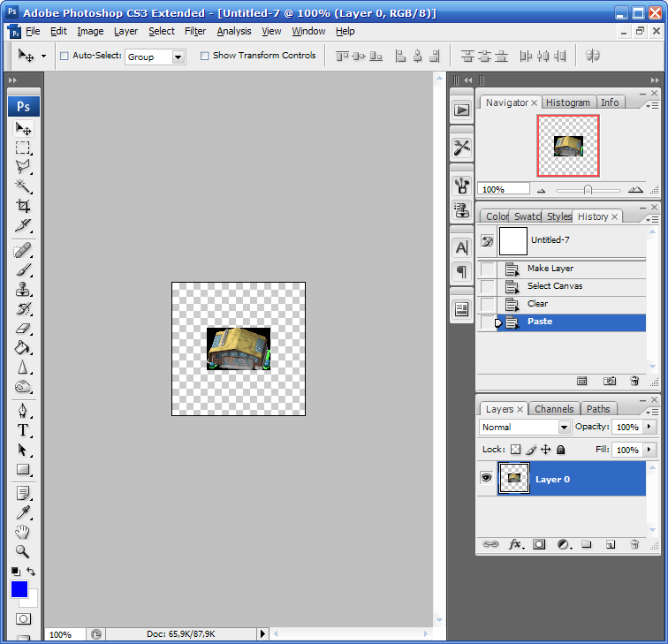The image size is (668, 644).
Task: Open the Image menu
Action: 90,31
